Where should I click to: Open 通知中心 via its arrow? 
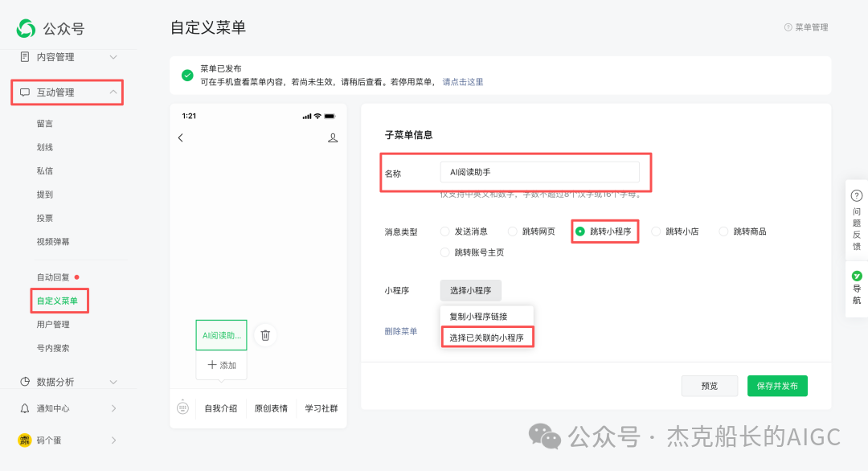[x=113, y=408]
